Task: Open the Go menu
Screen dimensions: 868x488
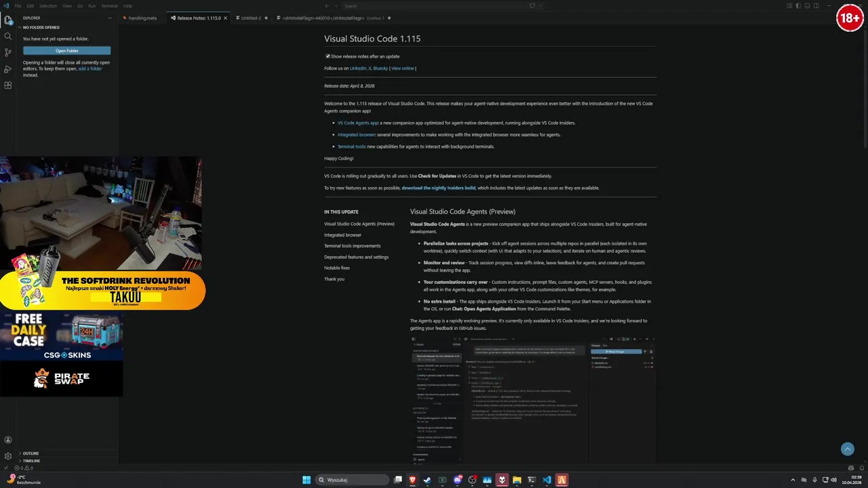Action: [x=80, y=5]
